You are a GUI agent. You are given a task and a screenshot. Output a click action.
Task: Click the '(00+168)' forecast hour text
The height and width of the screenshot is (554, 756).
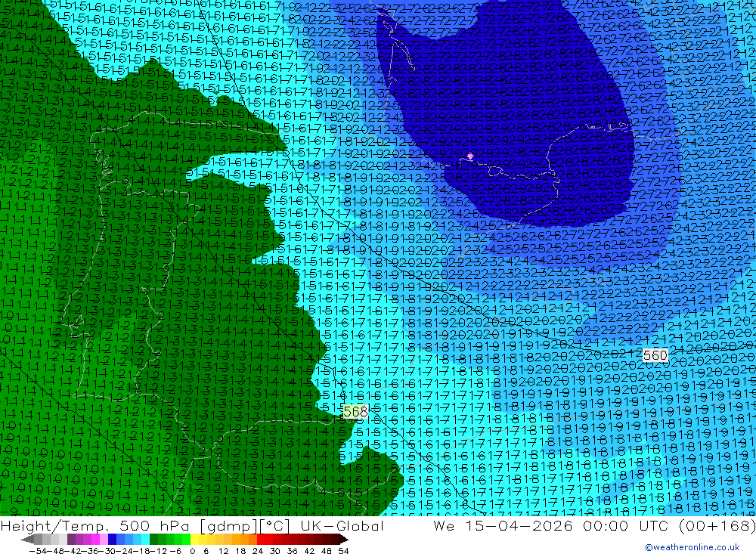[x=718, y=525]
